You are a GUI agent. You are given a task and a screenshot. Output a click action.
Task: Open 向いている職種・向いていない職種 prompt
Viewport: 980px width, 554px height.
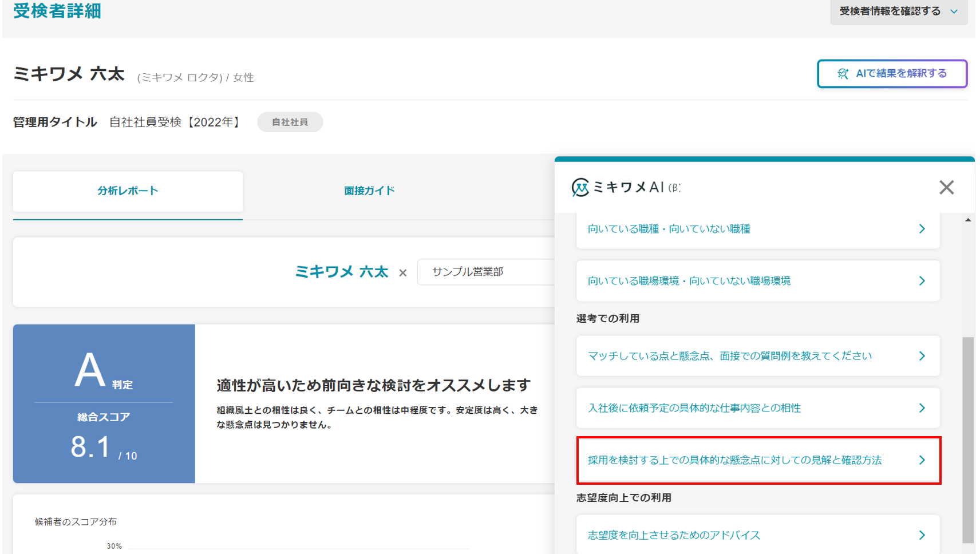(669, 229)
